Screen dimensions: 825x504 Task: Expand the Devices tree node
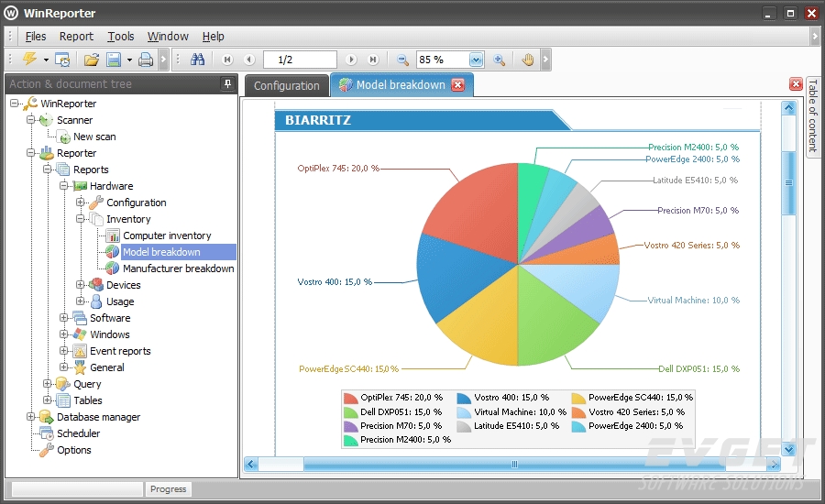tap(80, 285)
